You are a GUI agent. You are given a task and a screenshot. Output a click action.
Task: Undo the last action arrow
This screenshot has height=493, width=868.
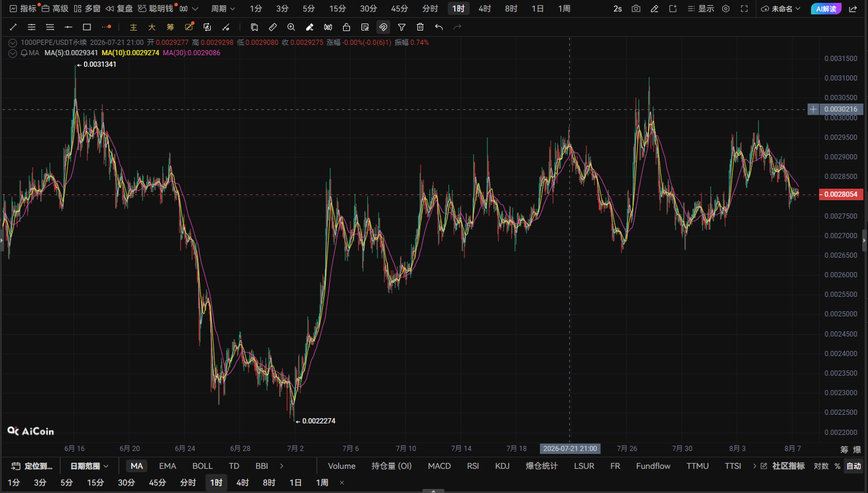coord(439,27)
